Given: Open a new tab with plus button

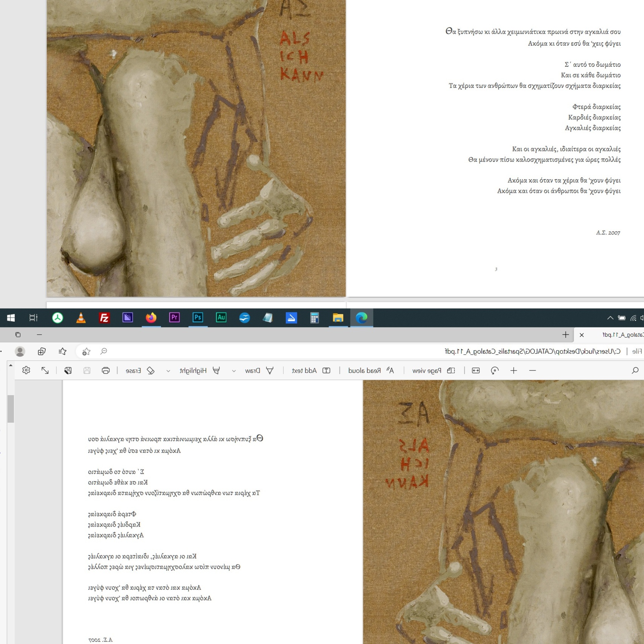Looking at the screenshot, I should 566,334.
